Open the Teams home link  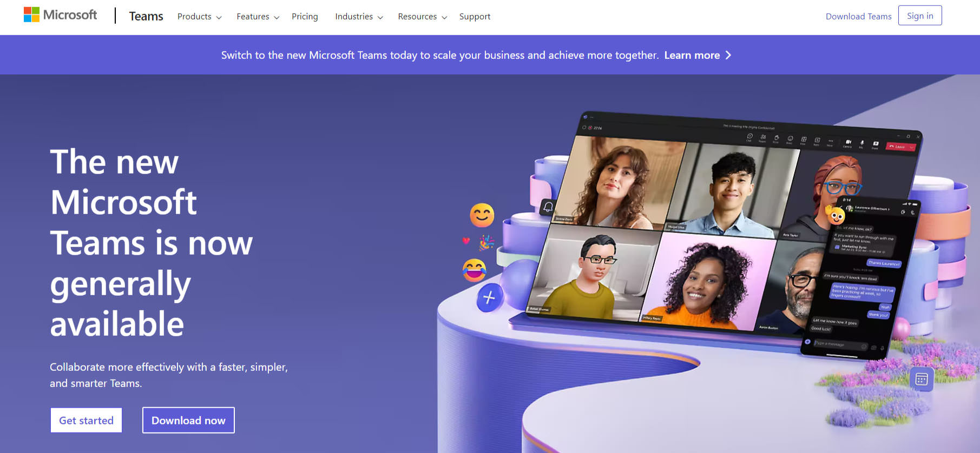146,16
